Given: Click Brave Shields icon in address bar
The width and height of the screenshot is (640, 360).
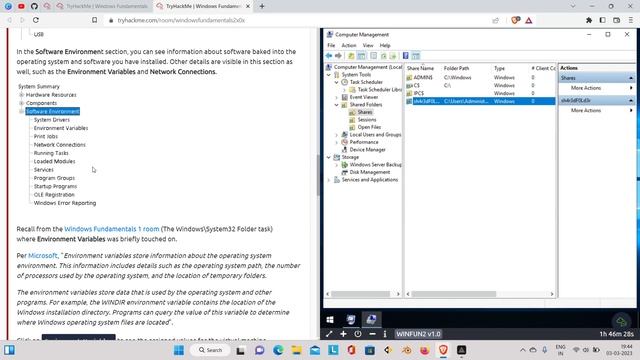Looking at the screenshot, I should point(516,20).
